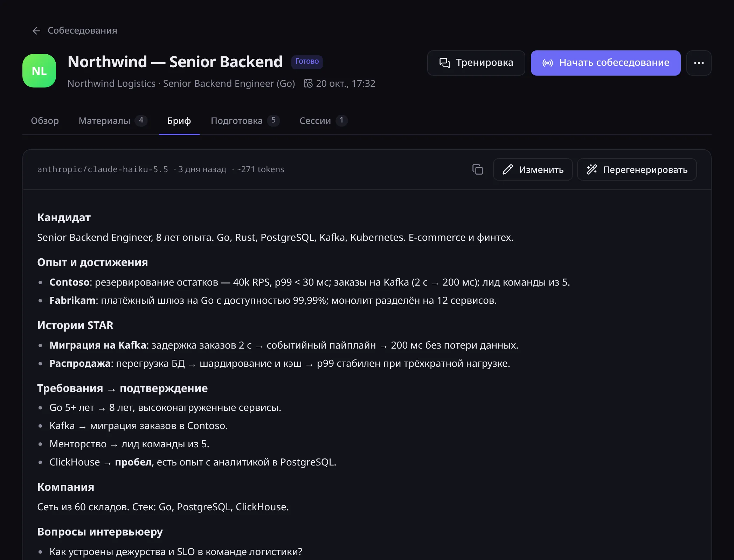734x560 pixels.
Task: Click the Истории STAR heading
Action: 75,325
